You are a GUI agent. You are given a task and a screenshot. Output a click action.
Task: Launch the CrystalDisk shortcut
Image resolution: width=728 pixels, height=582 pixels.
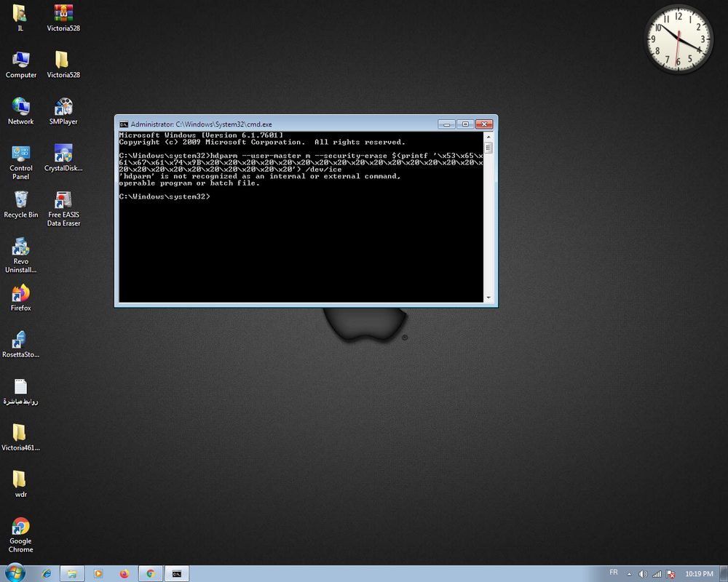(63, 158)
